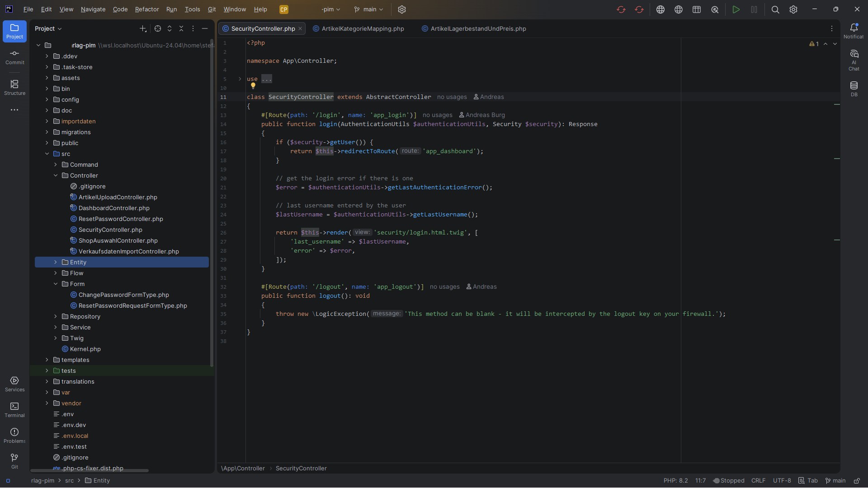This screenshot has height=488, width=868.
Task: Select the .env.local file
Action: (75, 436)
